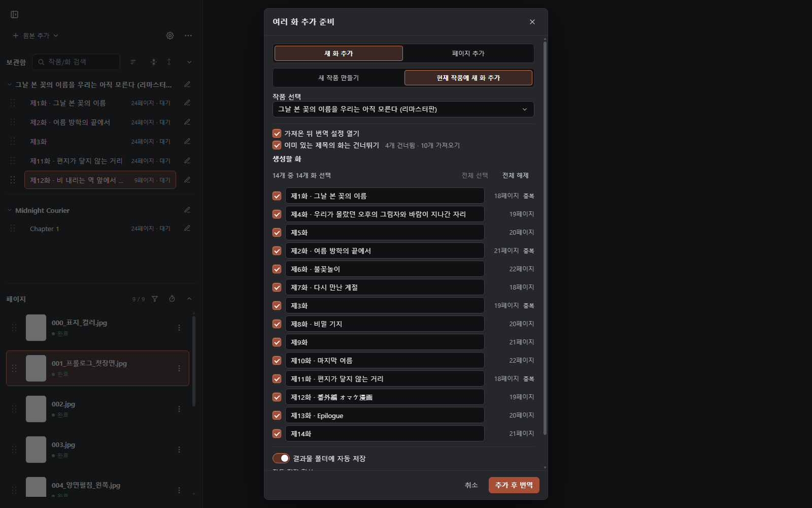
Task: Click the 전체 선택 link
Action: pyautogui.click(x=475, y=175)
